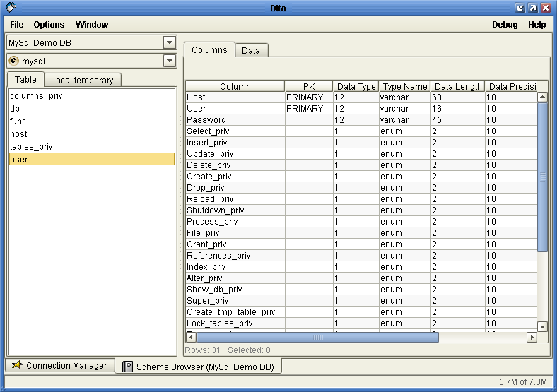
Task: Switch to the Local temporary tab
Action: (x=82, y=80)
